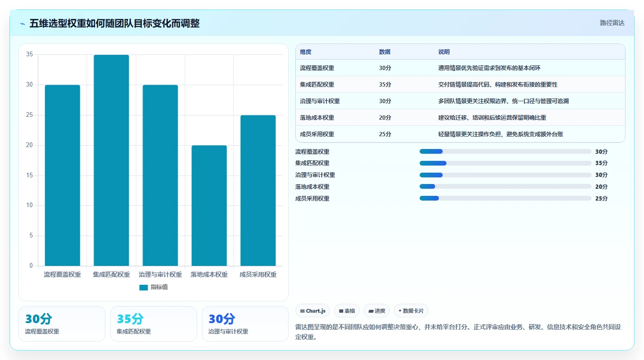Click the 成员采用权重 x-axis label
Image resolution: width=644 pixels, height=360 pixels.
[x=258, y=274]
